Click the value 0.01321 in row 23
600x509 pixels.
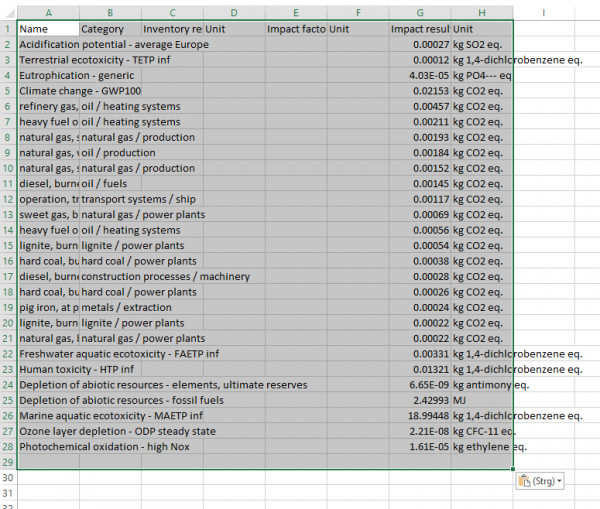click(x=420, y=369)
